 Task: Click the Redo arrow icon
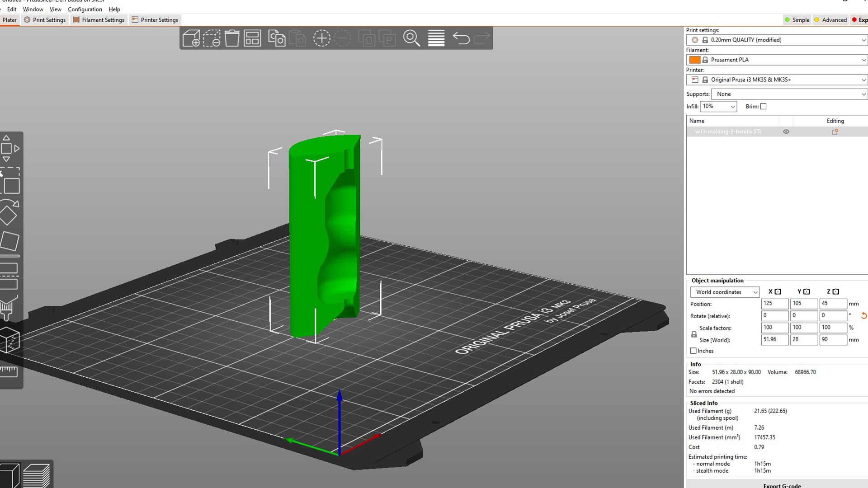click(481, 38)
